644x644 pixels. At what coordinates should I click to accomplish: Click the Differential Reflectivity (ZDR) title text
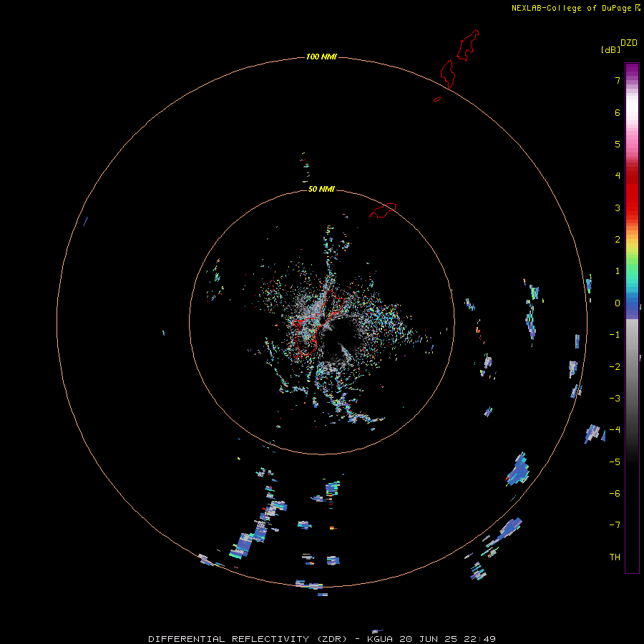click(x=248, y=639)
